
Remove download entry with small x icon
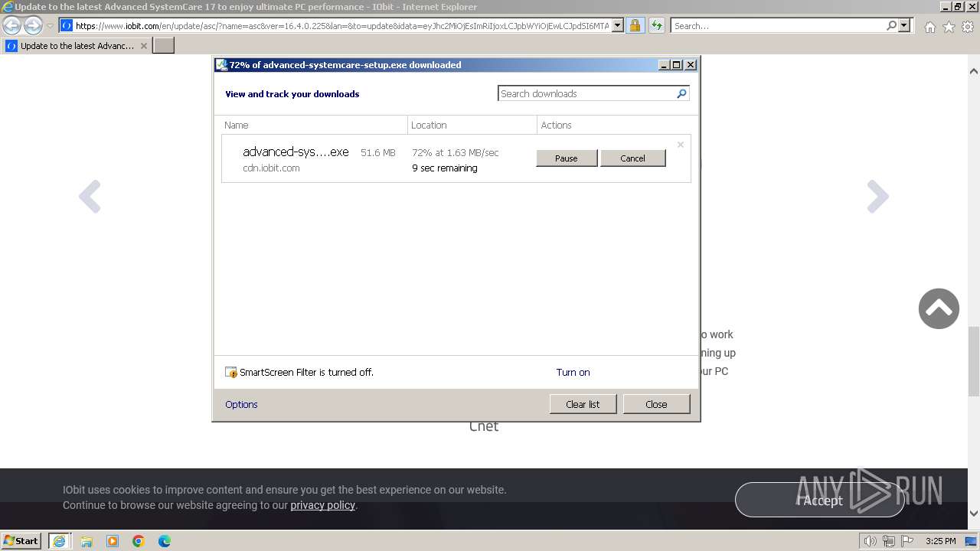click(680, 145)
